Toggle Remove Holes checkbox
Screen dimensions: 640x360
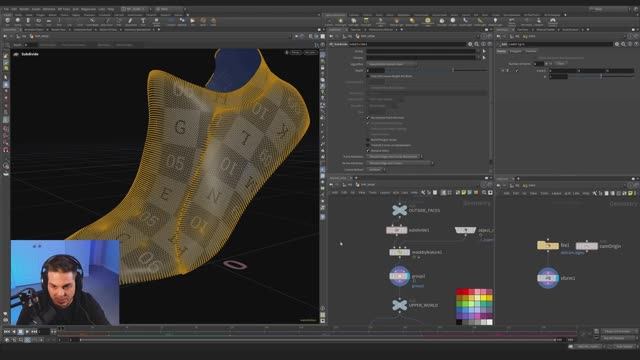pos(368,151)
